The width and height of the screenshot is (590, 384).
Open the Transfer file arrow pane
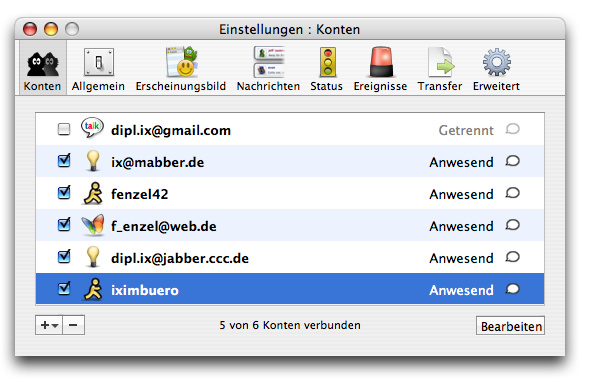440,69
